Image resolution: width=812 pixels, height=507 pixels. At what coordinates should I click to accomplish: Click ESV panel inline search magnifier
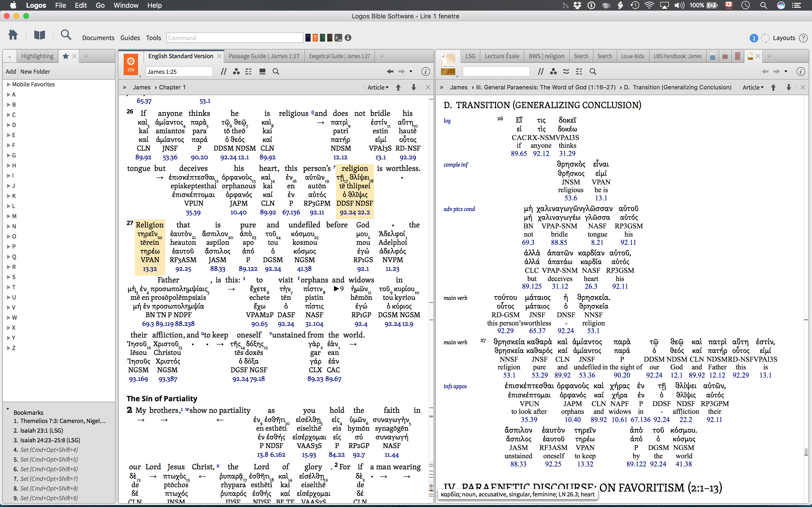point(276,71)
